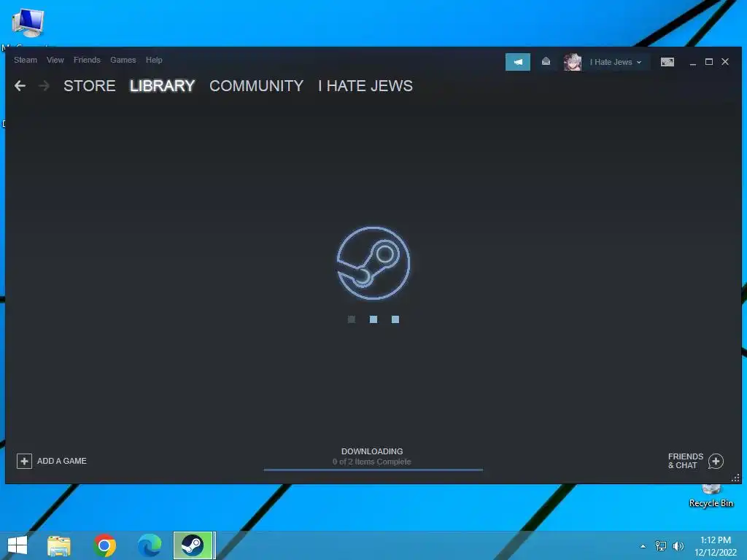The image size is (747, 560).
Task: Open the Windows Start button
Action: pos(18,545)
